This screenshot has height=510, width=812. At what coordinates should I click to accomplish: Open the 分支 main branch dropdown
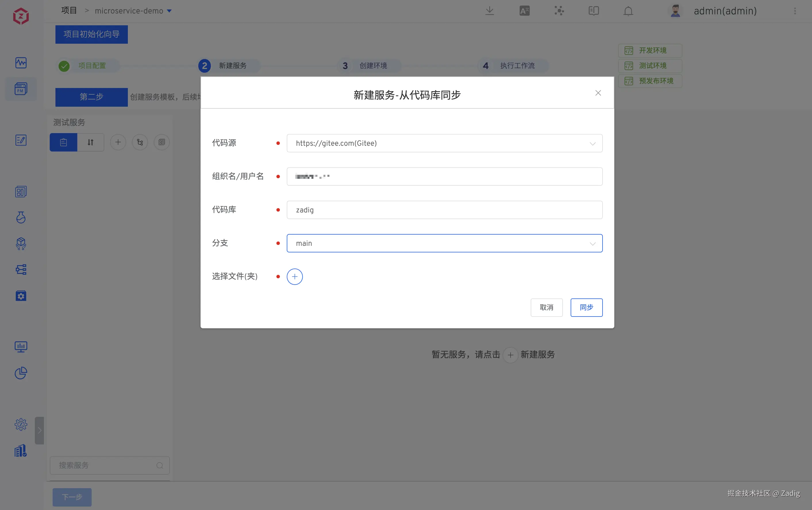click(444, 243)
